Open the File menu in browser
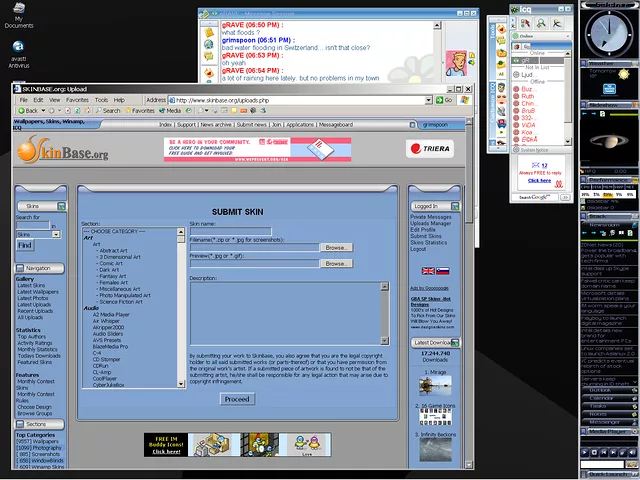 click(24, 100)
